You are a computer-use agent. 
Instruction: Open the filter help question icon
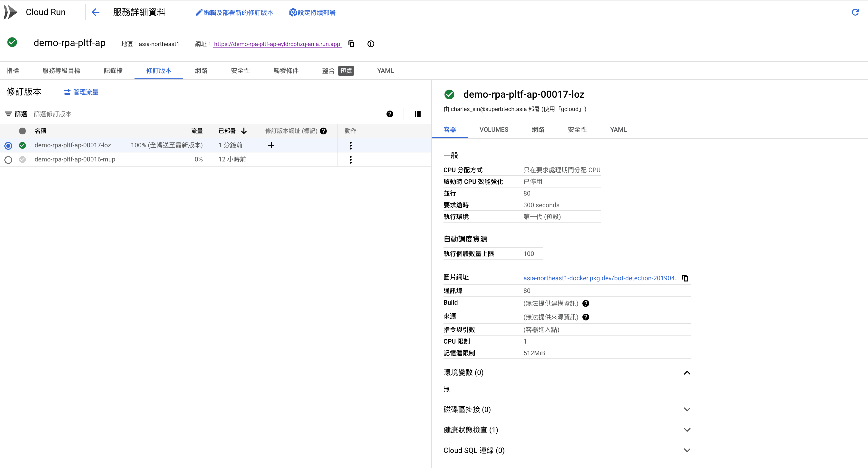(x=390, y=114)
